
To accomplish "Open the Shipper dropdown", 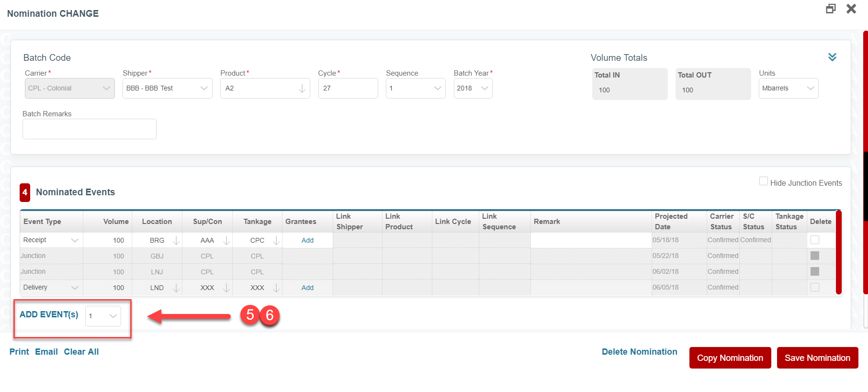I will (167, 89).
